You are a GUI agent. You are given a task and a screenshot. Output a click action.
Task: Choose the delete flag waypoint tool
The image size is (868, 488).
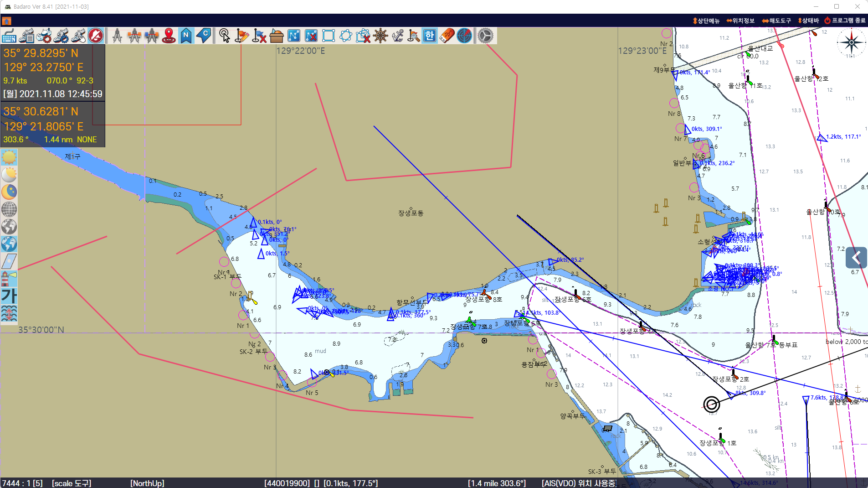(259, 36)
